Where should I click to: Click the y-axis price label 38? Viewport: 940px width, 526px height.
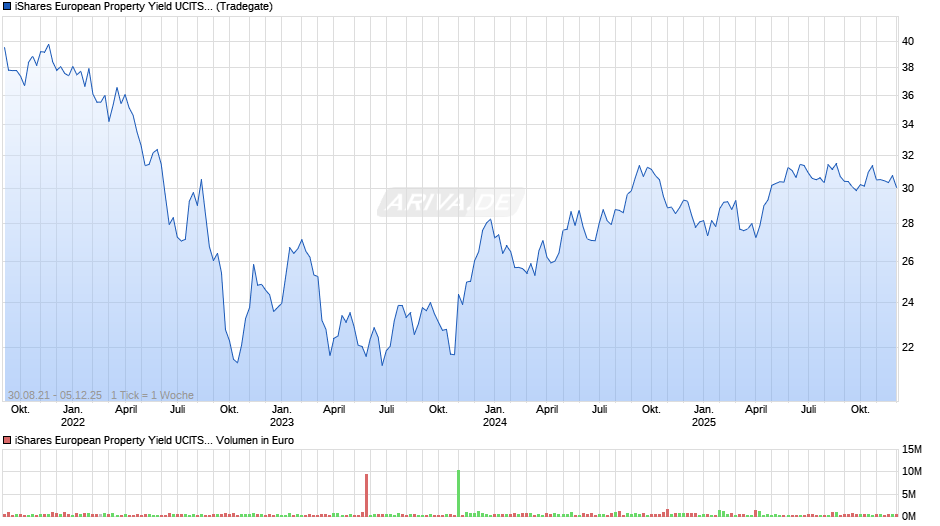[x=908, y=68]
